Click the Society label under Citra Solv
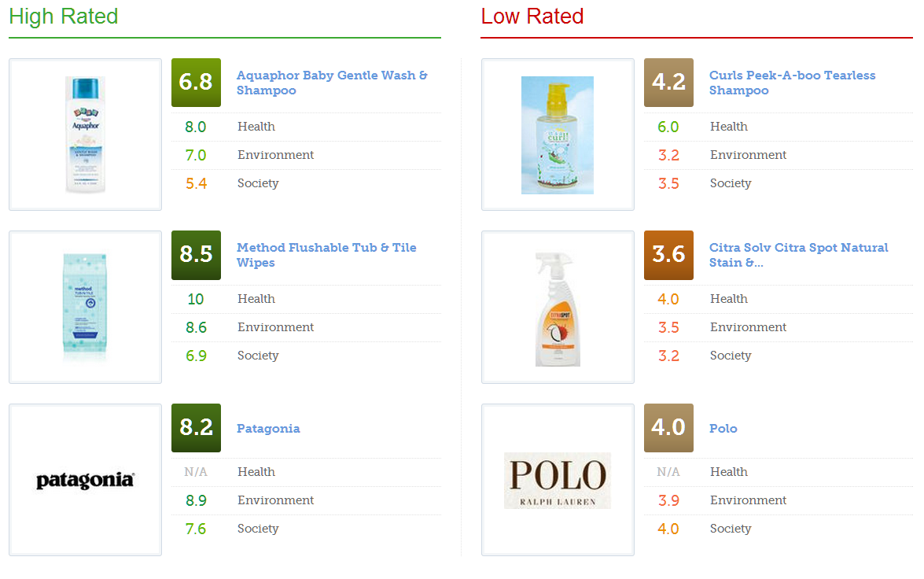Viewport: 924px width, 579px height. [x=731, y=356]
